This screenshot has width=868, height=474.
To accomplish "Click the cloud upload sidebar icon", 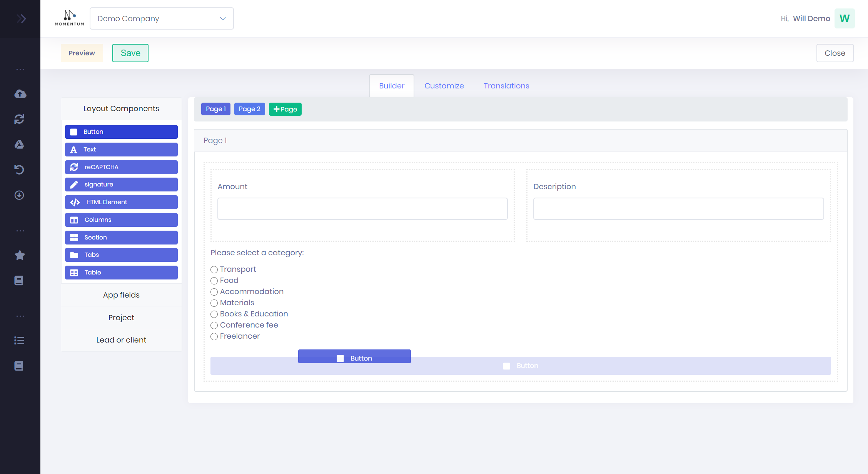I will click(x=20, y=94).
